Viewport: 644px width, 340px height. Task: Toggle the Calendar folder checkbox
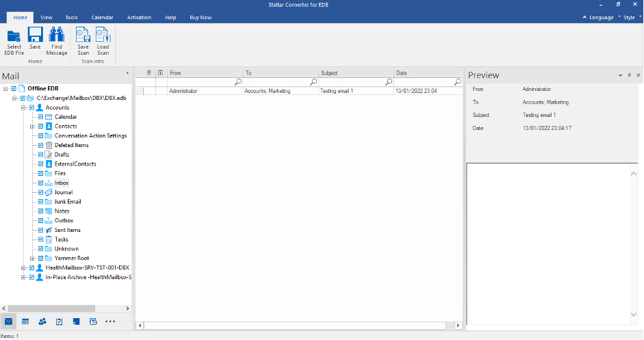pos(40,117)
